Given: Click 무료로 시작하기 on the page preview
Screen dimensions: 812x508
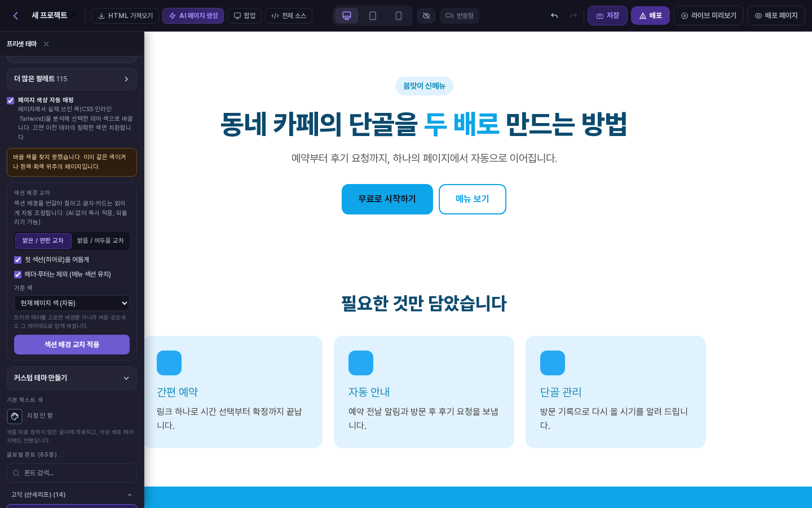Looking at the screenshot, I should (x=387, y=199).
